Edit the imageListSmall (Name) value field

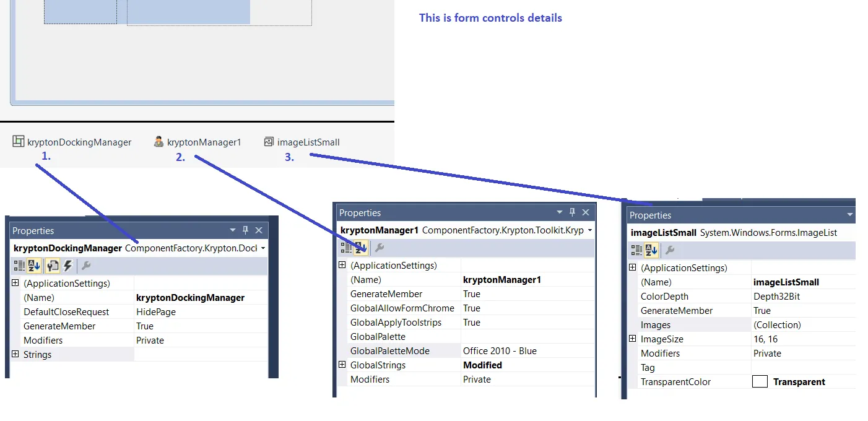(x=804, y=282)
